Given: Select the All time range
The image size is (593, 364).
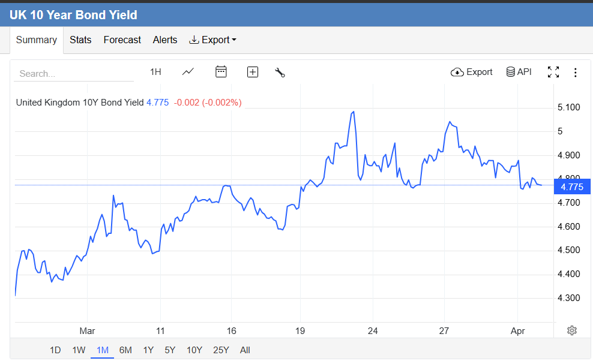Looking at the screenshot, I should coord(245,350).
